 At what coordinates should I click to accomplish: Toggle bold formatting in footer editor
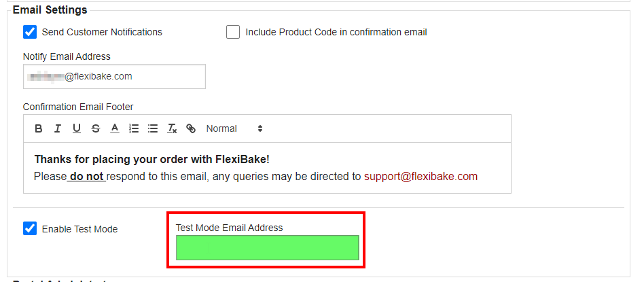[39, 128]
